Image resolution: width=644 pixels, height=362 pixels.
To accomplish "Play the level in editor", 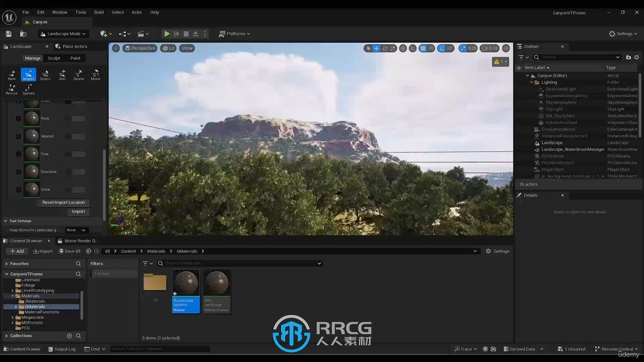I will (167, 34).
